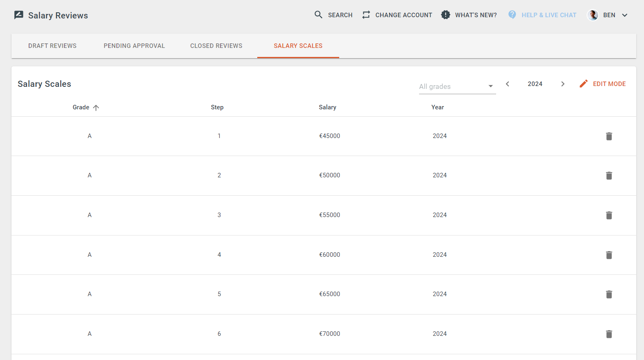Click the Year column header

pos(438,107)
